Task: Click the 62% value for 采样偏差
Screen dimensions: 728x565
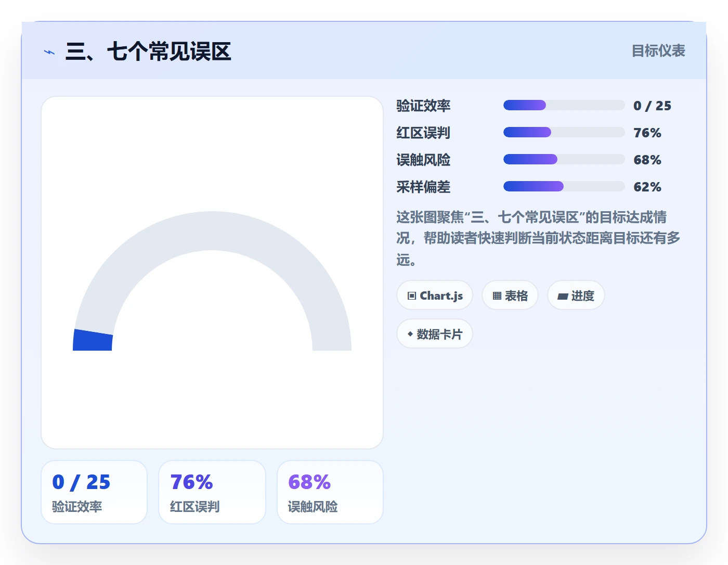Action: [x=647, y=187]
